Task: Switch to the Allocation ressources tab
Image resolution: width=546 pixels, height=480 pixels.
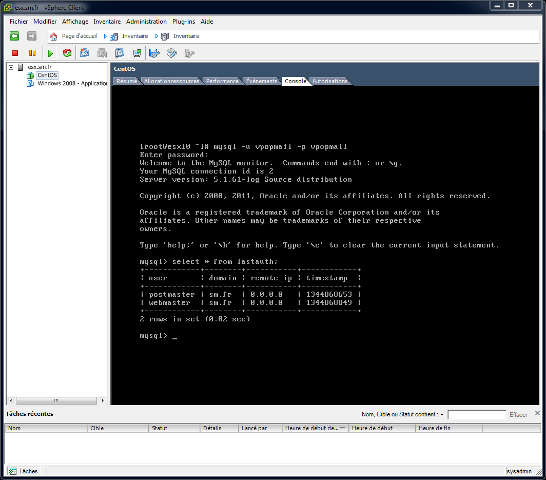Action: [172, 81]
